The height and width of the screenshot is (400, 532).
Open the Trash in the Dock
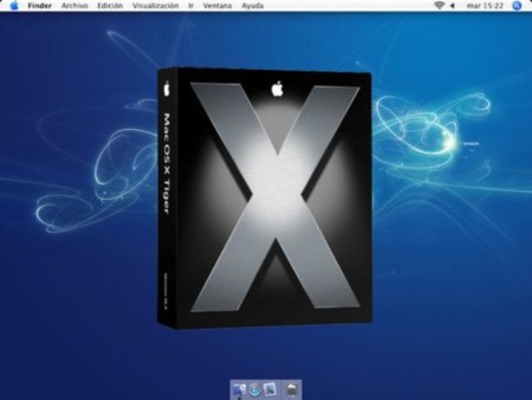(x=292, y=390)
